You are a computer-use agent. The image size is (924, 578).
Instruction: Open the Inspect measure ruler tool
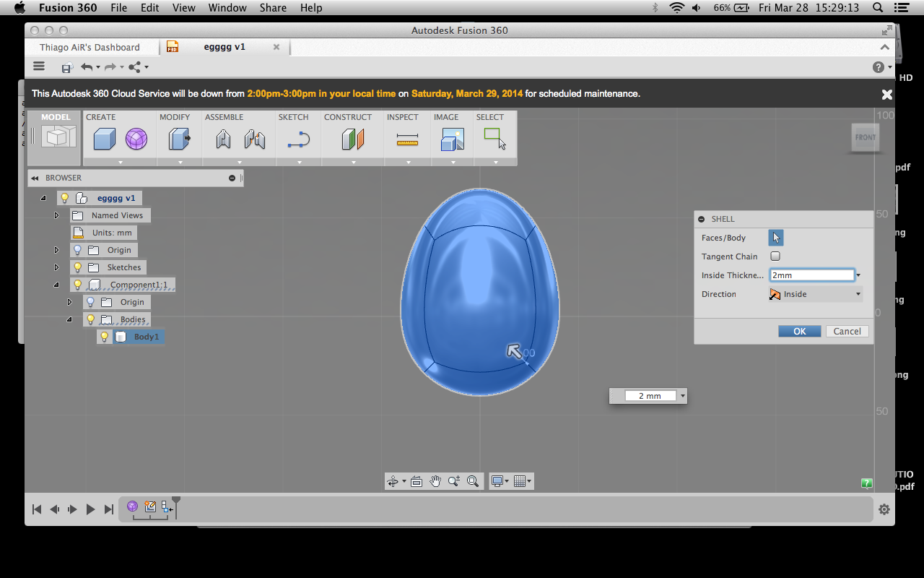[x=407, y=140]
